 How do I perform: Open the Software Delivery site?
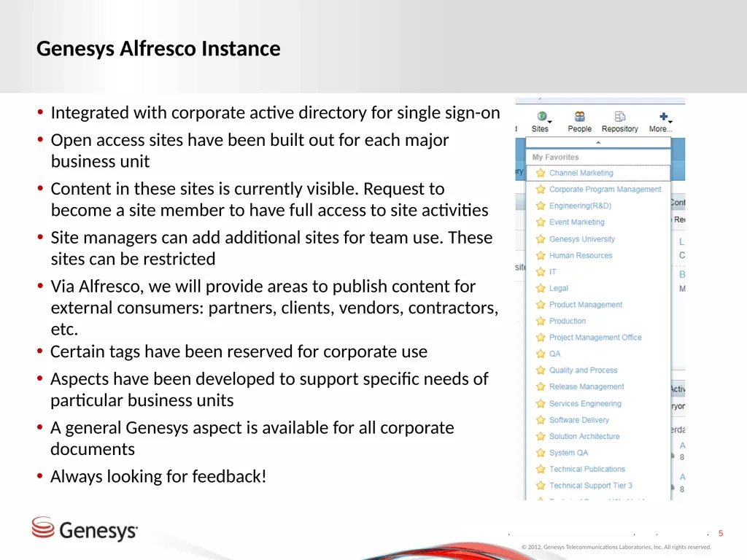click(x=579, y=420)
